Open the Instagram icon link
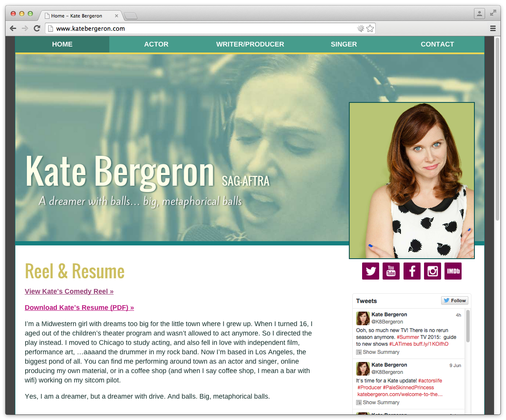 [433, 271]
